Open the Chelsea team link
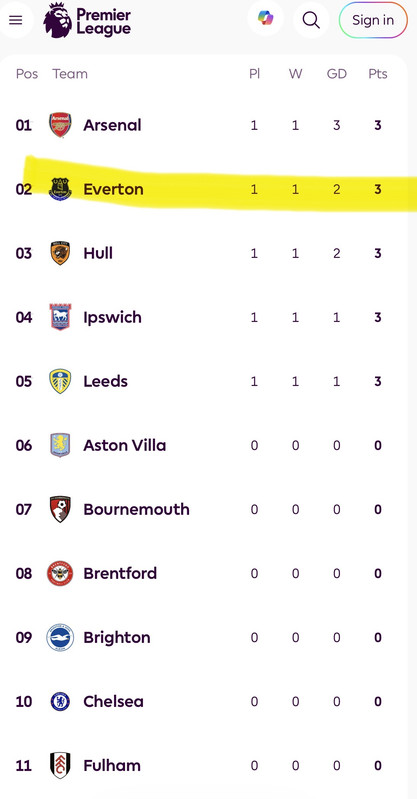 (113, 702)
